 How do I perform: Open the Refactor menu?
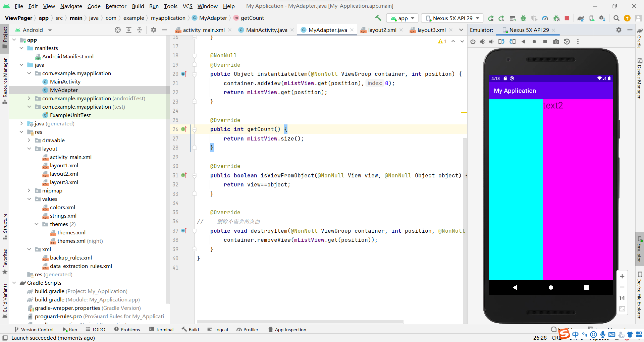pos(116,6)
